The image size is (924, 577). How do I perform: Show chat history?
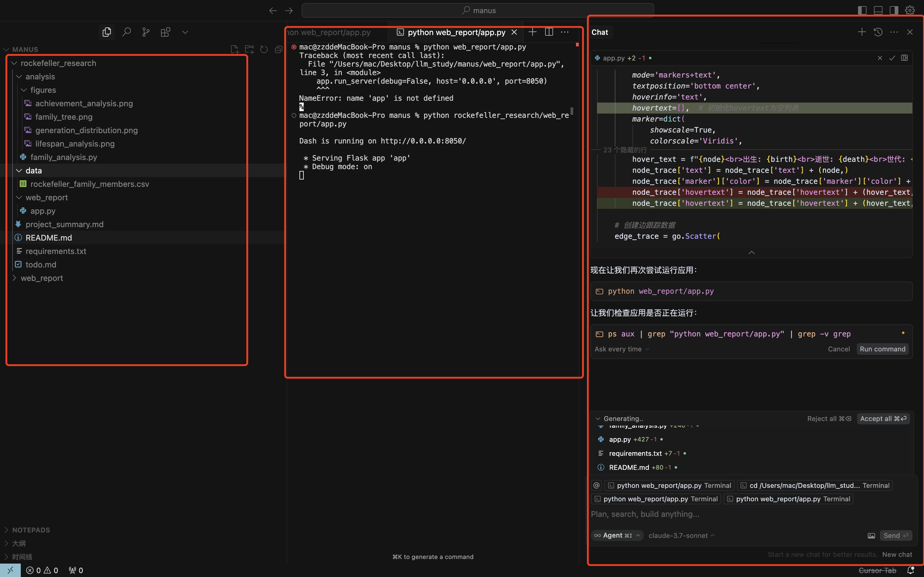(x=878, y=32)
